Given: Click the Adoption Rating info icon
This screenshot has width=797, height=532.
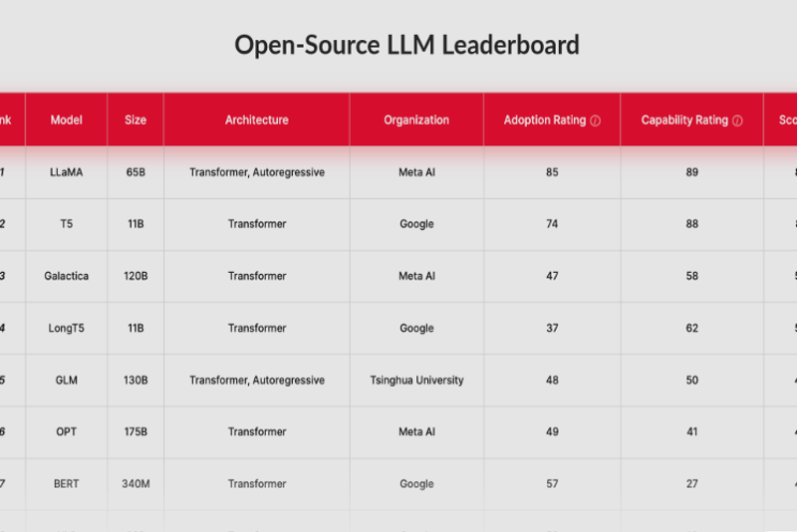Looking at the screenshot, I should click(595, 121).
